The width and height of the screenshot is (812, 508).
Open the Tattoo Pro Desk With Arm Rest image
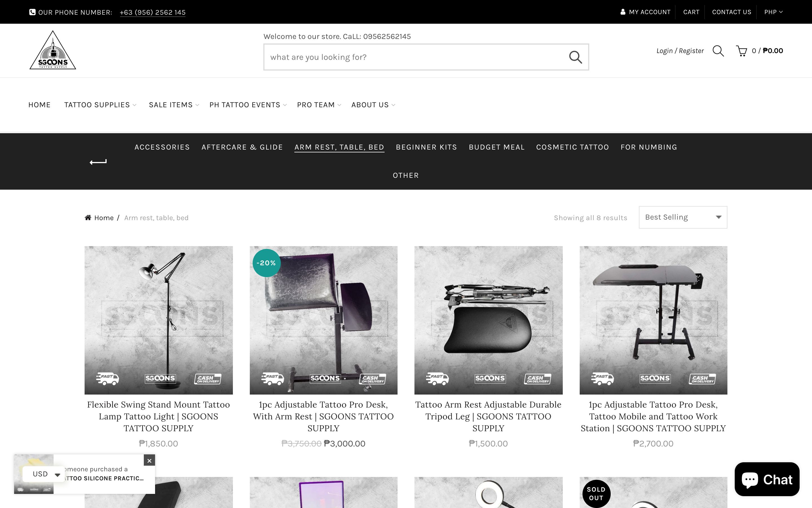[x=323, y=320]
